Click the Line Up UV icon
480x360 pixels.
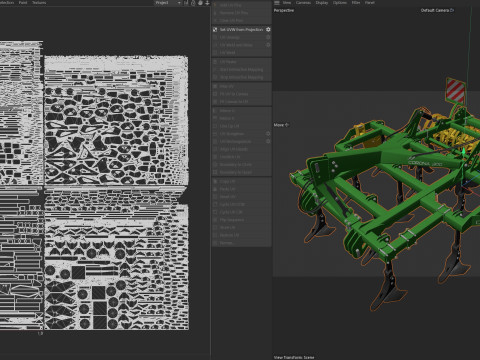215,126
